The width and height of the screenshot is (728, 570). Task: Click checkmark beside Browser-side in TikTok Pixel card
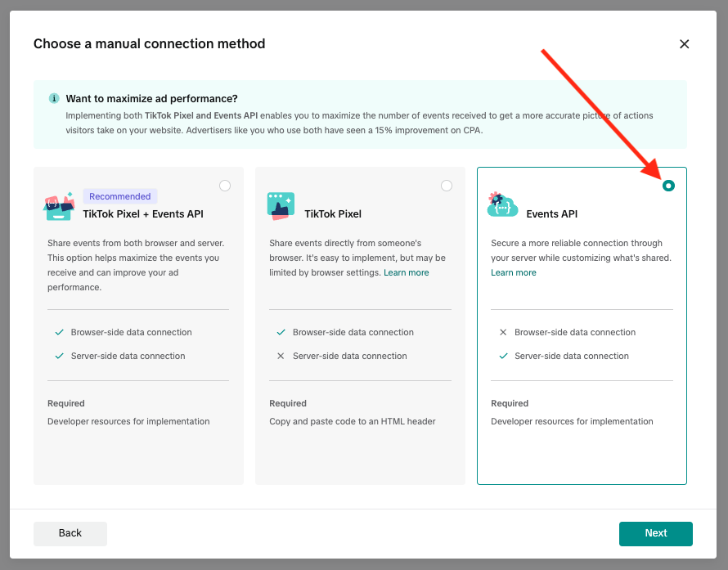click(281, 332)
